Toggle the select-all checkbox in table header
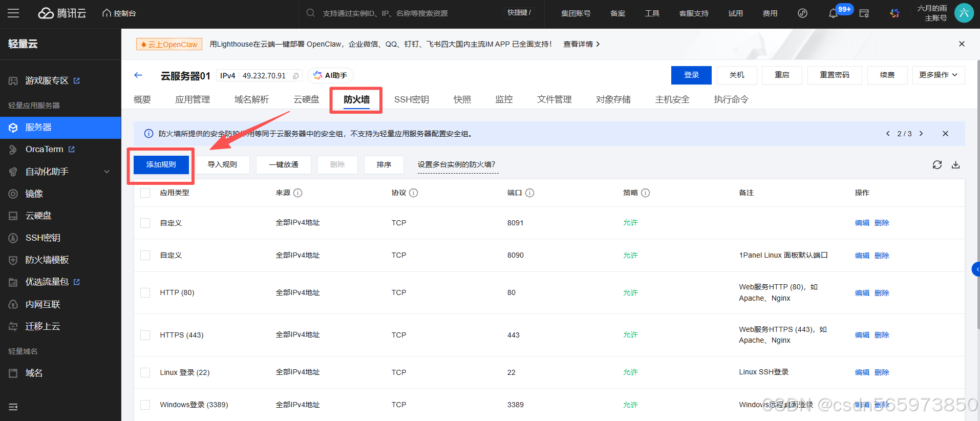 (145, 193)
